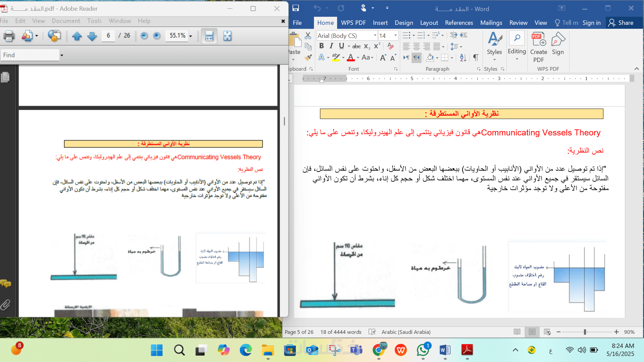
Task: Click the Share button
Action: tap(621, 23)
